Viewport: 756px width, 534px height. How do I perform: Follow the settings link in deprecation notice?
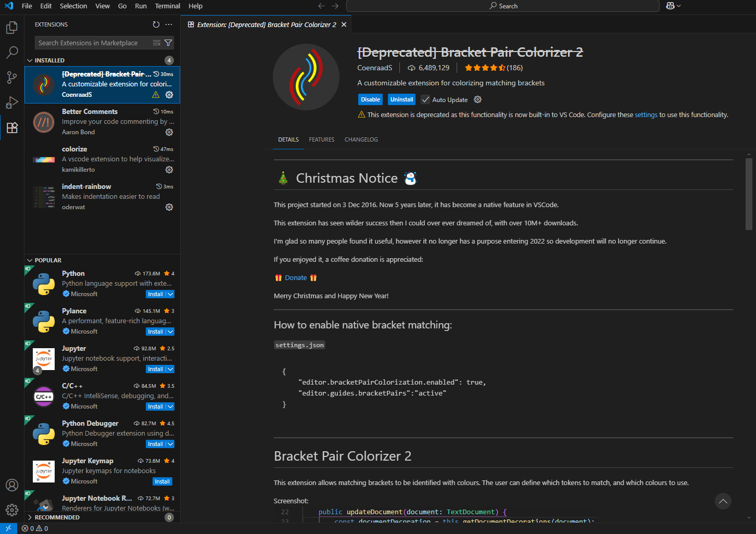click(646, 115)
